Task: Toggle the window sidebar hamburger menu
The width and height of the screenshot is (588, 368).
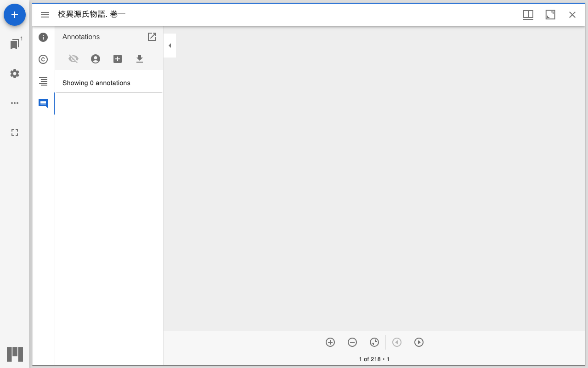Action: (45, 15)
